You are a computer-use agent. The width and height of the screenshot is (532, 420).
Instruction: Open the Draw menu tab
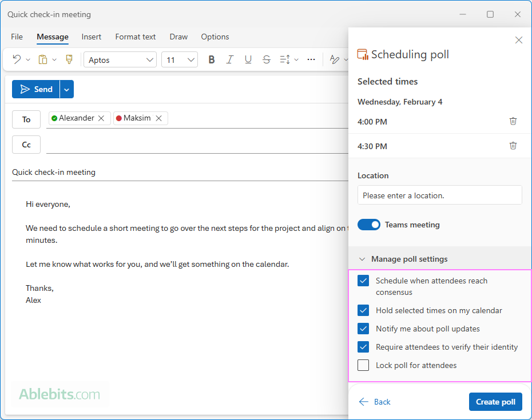pos(178,37)
